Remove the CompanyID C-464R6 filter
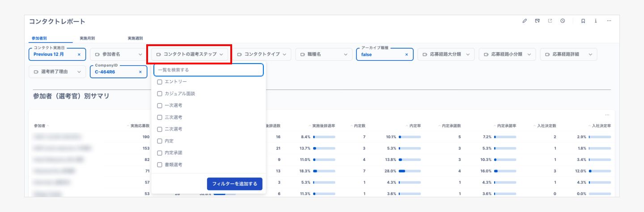This screenshot has height=212, width=644. click(140, 72)
